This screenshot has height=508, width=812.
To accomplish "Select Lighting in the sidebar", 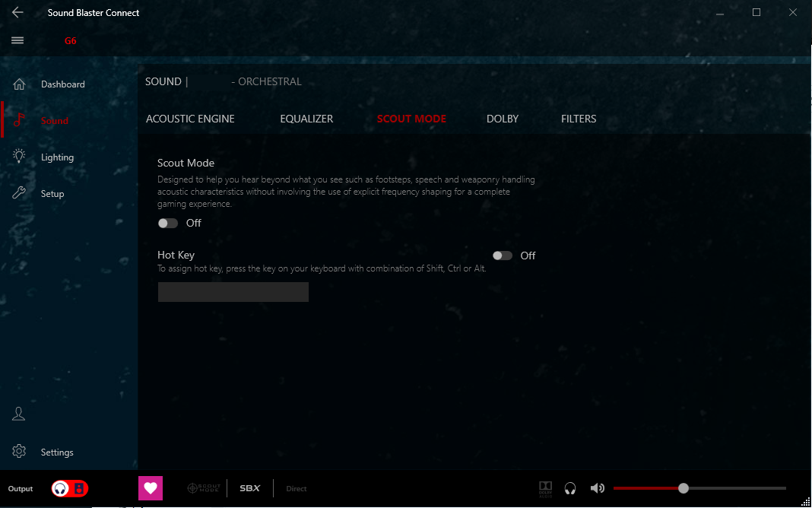I will coord(57,157).
